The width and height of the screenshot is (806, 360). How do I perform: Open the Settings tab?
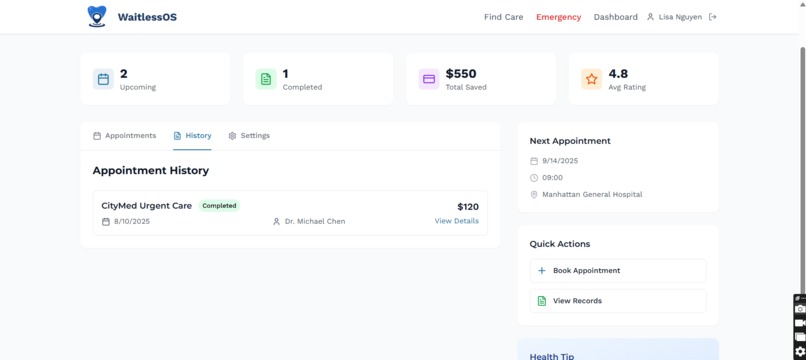tap(249, 136)
